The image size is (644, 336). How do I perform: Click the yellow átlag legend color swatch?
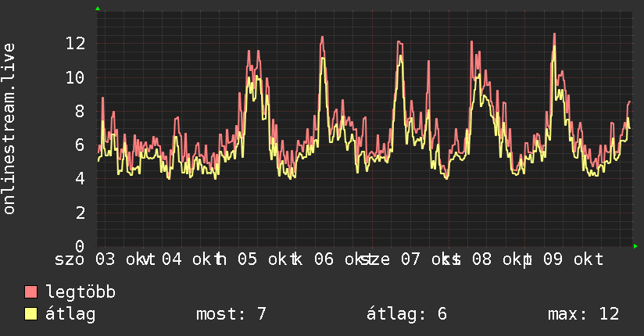[30, 314]
